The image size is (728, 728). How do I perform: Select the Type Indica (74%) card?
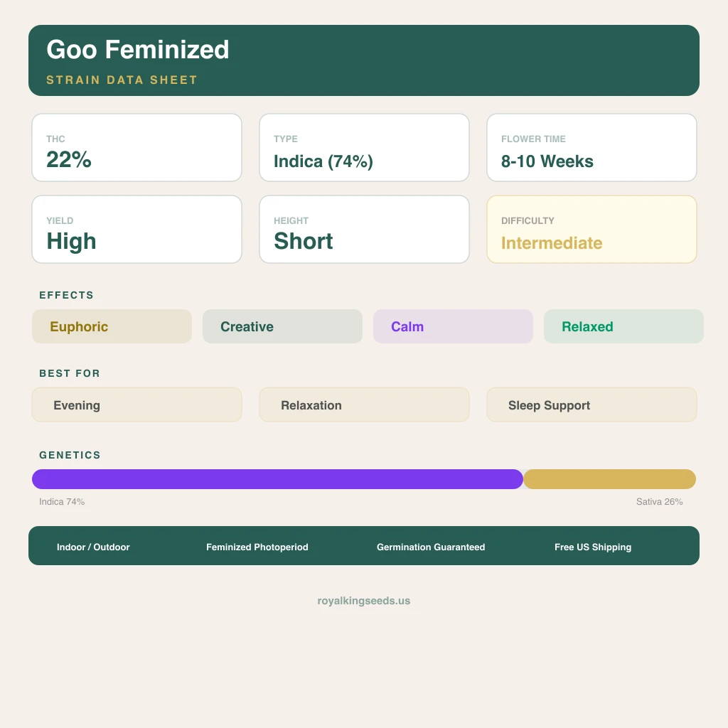click(x=364, y=148)
